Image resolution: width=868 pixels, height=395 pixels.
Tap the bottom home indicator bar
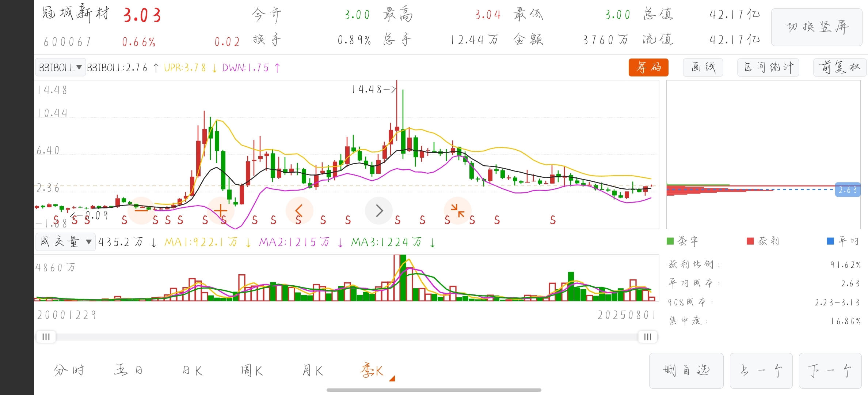click(434, 390)
